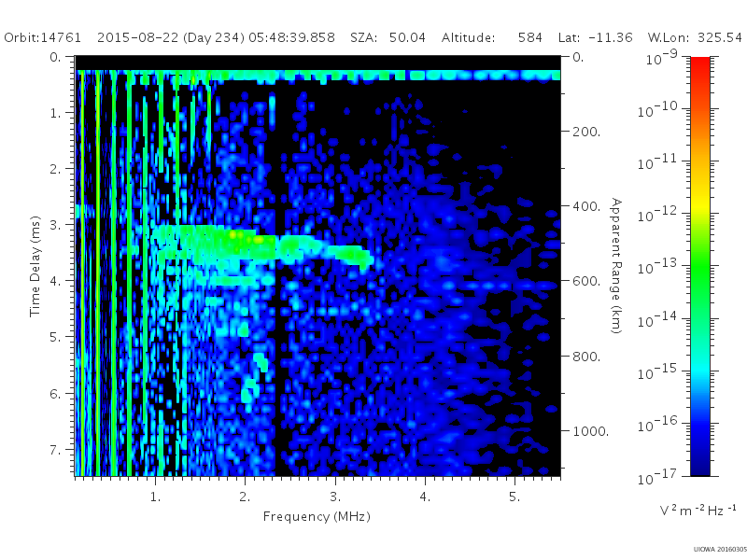Click the 10^-10 colorbar label
Image resolution: width=747 pixels, height=560 pixels.
click(x=658, y=110)
